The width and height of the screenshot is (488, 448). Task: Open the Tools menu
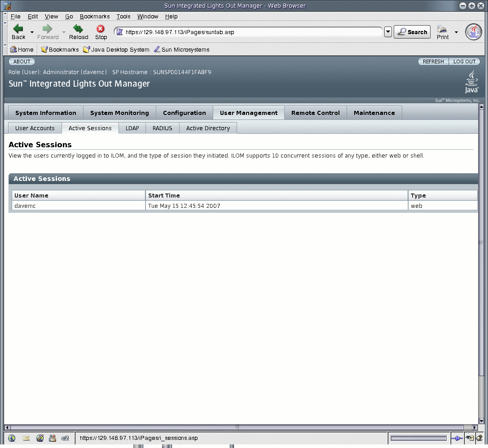(x=123, y=17)
